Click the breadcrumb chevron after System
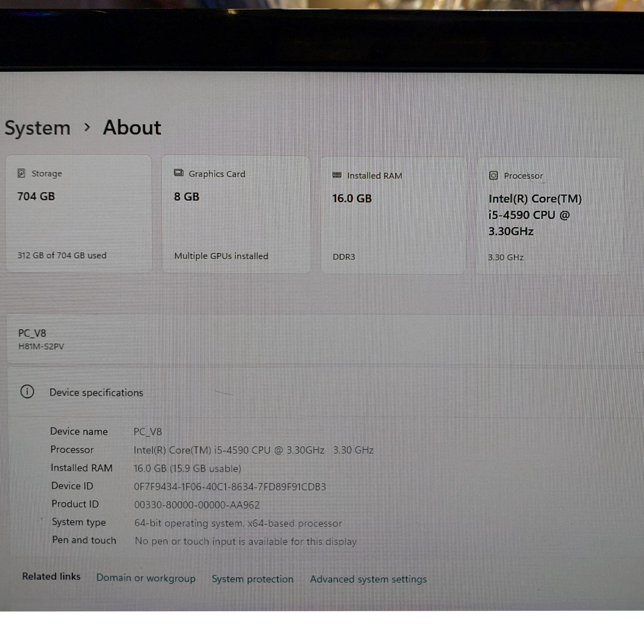 (87, 127)
